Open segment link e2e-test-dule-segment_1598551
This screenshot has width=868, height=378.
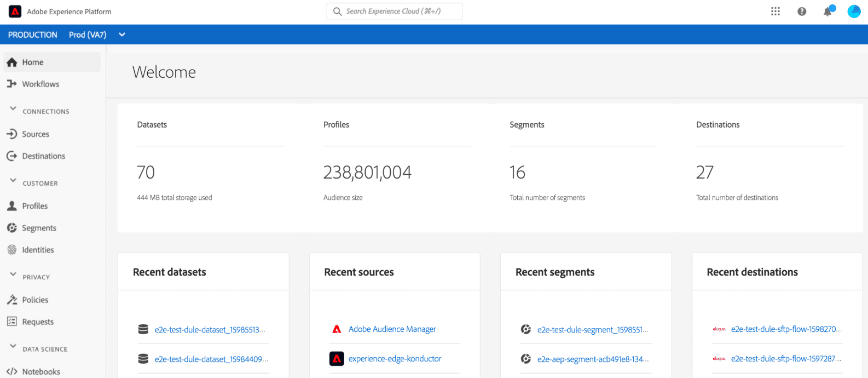(x=593, y=330)
